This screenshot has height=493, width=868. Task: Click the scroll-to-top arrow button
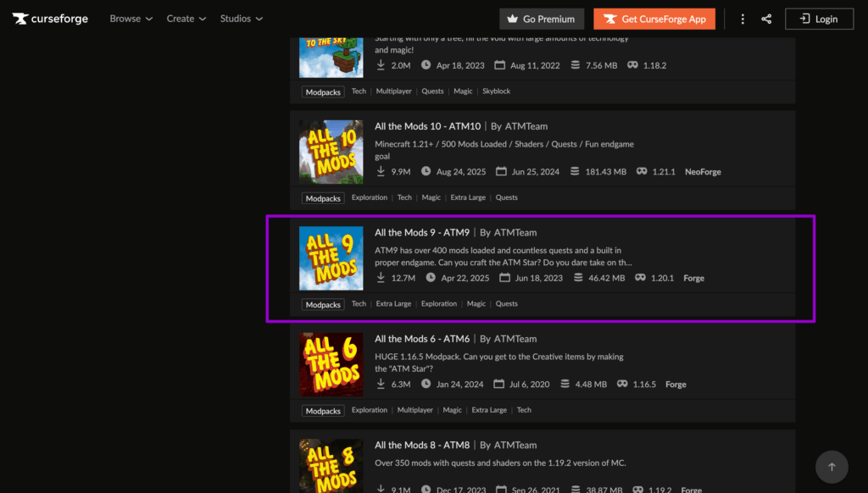point(832,467)
